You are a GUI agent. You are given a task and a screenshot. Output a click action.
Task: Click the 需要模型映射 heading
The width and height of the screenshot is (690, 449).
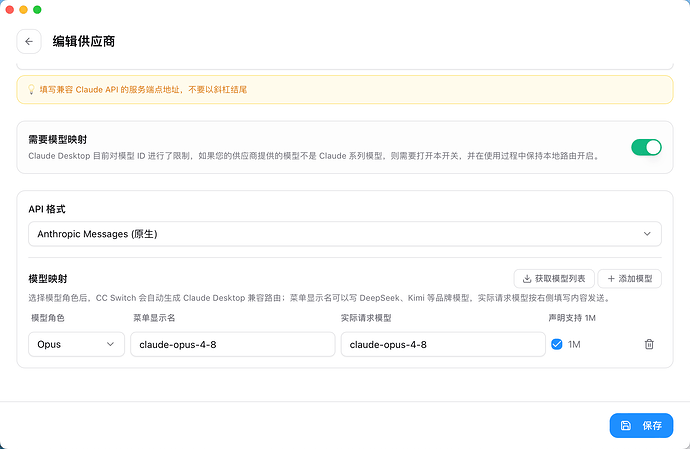point(58,140)
